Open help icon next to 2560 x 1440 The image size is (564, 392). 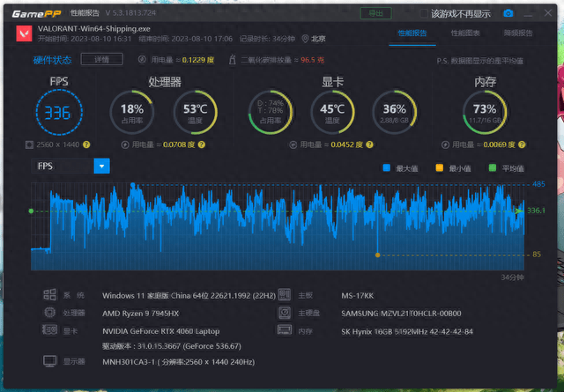pyautogui.click(x=86, y=144)
